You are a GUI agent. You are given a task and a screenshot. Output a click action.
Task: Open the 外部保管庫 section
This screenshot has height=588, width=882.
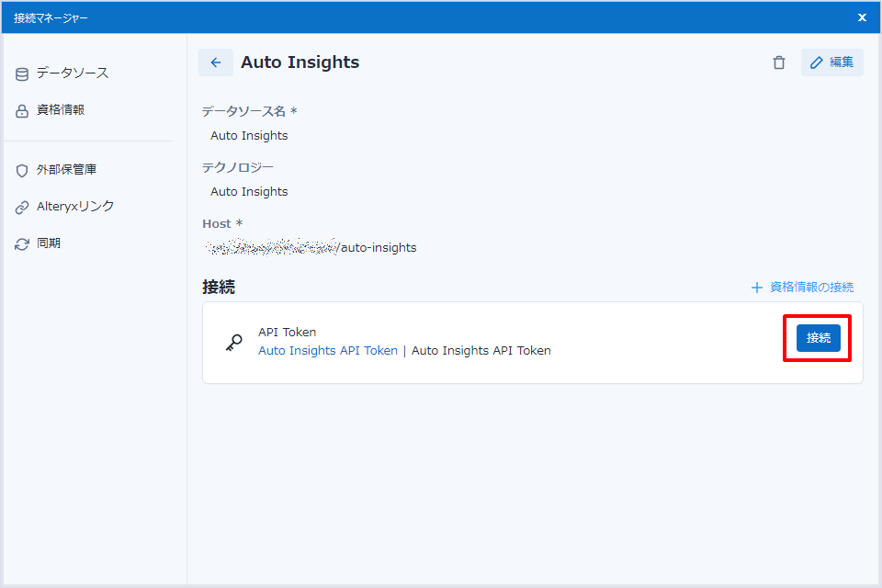[x=66, y=169]
